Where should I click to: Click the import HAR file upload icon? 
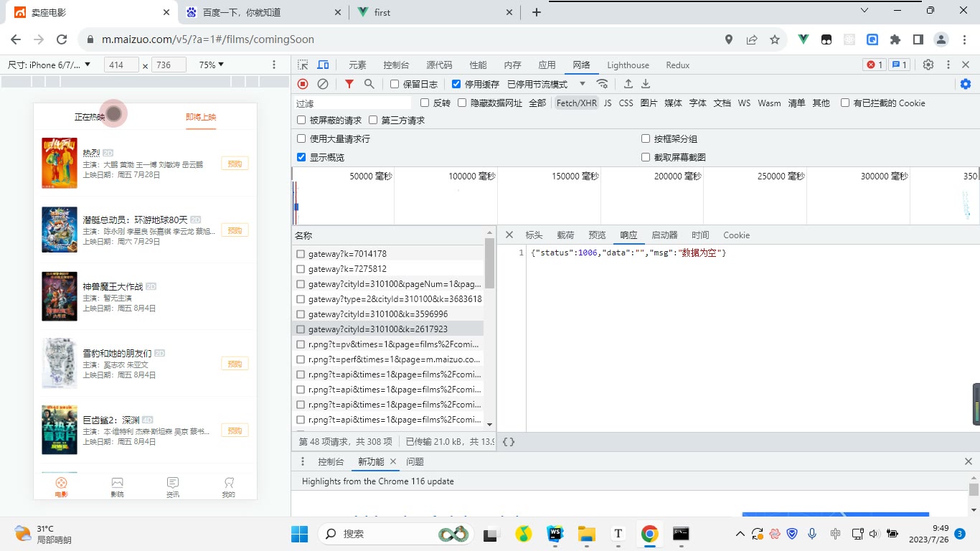(x=628, y=84)
